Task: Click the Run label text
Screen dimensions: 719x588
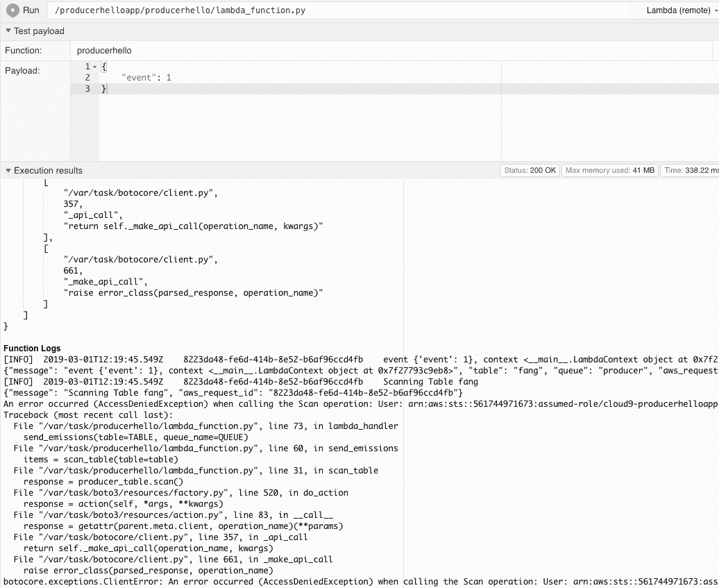Action: point(31,10)
